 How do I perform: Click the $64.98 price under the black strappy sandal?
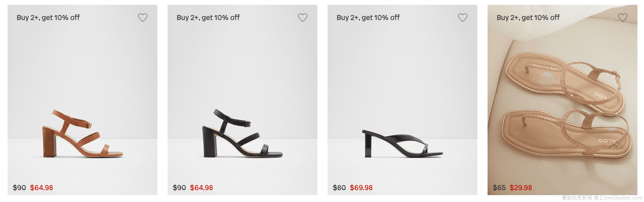[202, 188]
